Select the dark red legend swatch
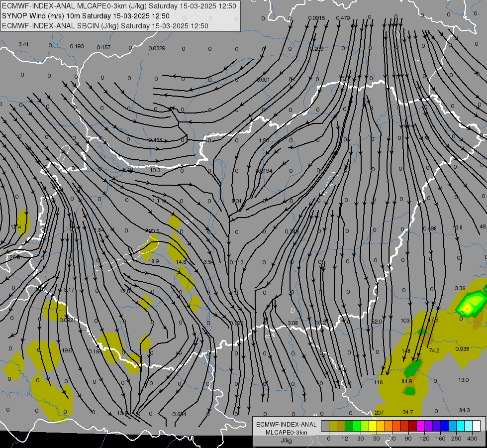The image size is (487, 448). click(x=413, y=426)
